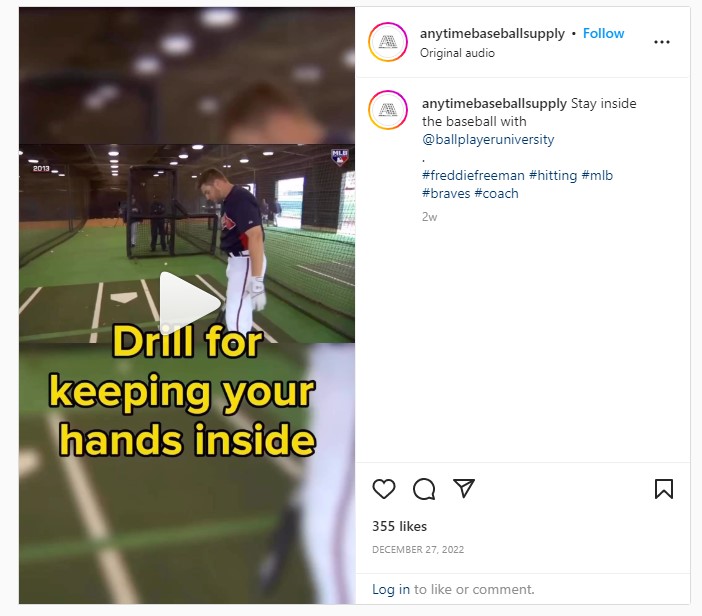
Task: Open the December 27, 2022 post date
Action: [x=418, y=549]
